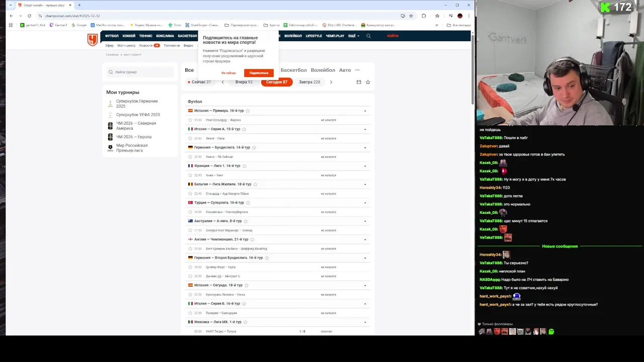Switch to the Завтра 228 date tab
This screenshot has width=644, height=362.
(309, 82)
